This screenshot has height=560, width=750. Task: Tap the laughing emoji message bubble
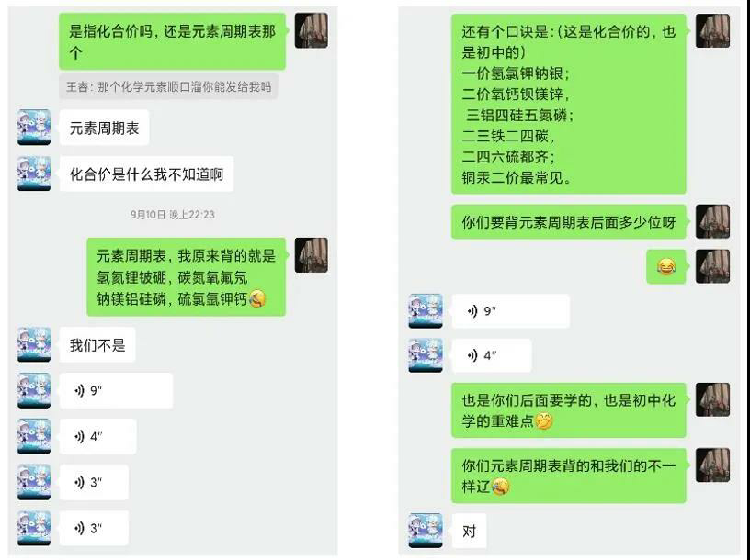click(666, 267)
